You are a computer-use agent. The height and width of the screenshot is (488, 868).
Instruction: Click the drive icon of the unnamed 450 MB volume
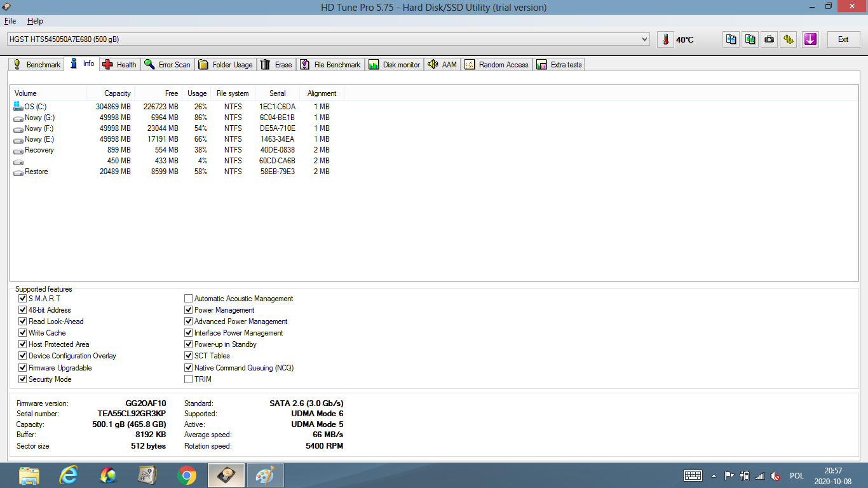[x=18, y=161]
